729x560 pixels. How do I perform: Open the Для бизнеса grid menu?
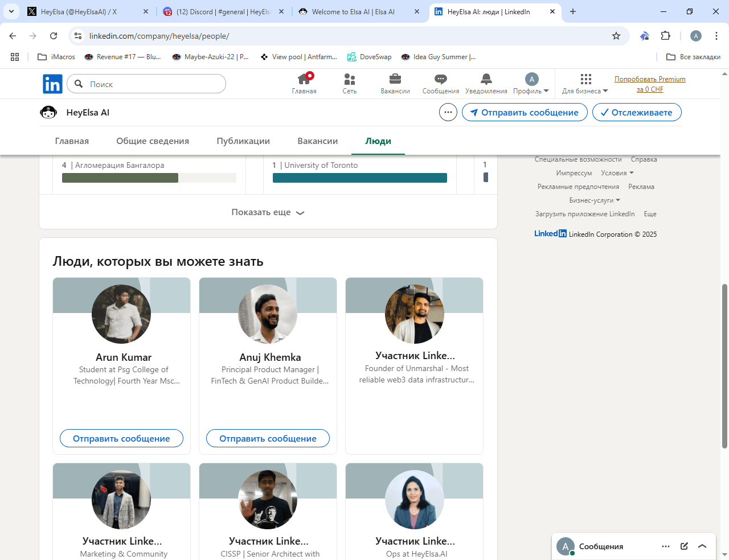pos(585,84)
